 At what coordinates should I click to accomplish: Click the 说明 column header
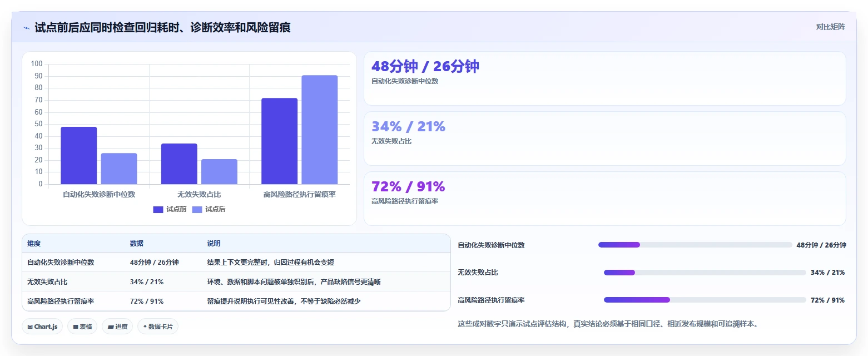[214, 244]
